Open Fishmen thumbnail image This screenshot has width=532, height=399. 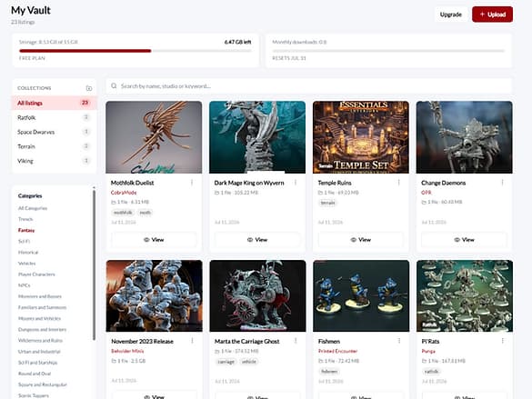coord(361,296)
